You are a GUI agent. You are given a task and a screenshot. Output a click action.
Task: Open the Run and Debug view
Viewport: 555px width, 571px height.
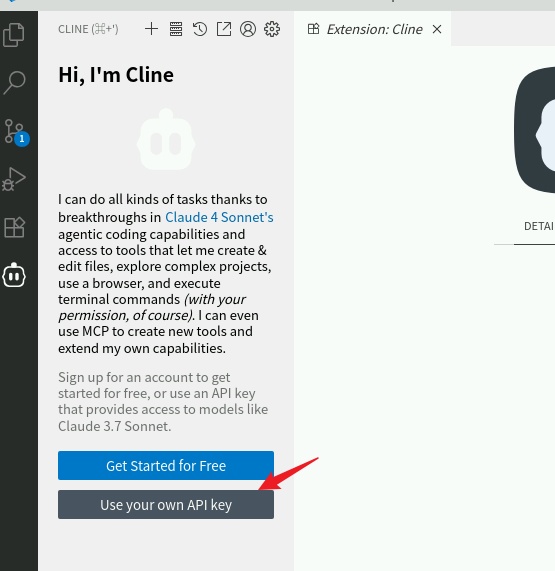tap(14, 179)
